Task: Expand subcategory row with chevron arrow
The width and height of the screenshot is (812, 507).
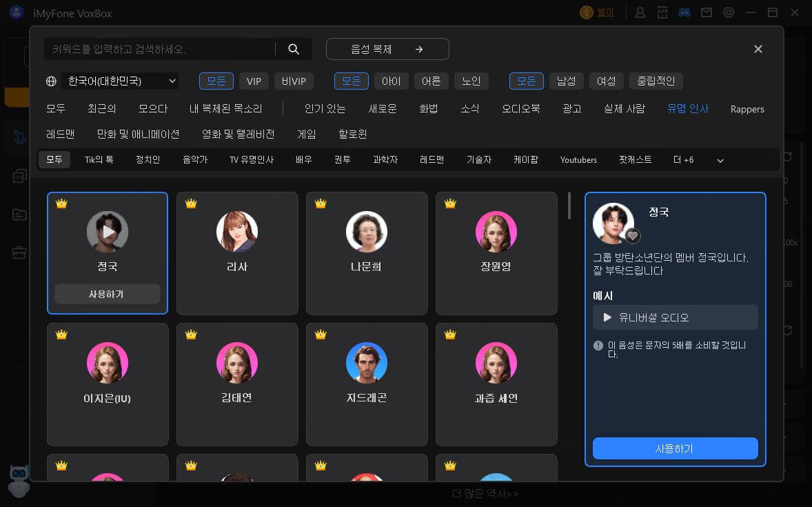Action: [x=720, y=161]
